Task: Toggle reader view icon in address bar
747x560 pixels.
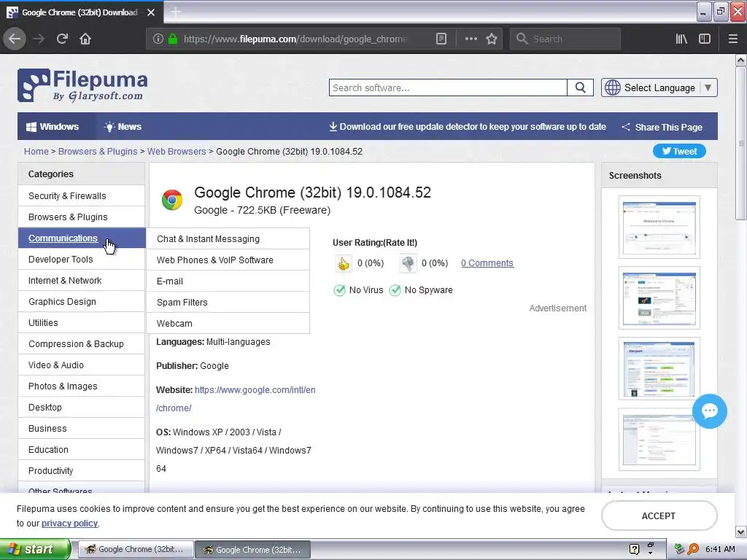Action: (441, 39)
